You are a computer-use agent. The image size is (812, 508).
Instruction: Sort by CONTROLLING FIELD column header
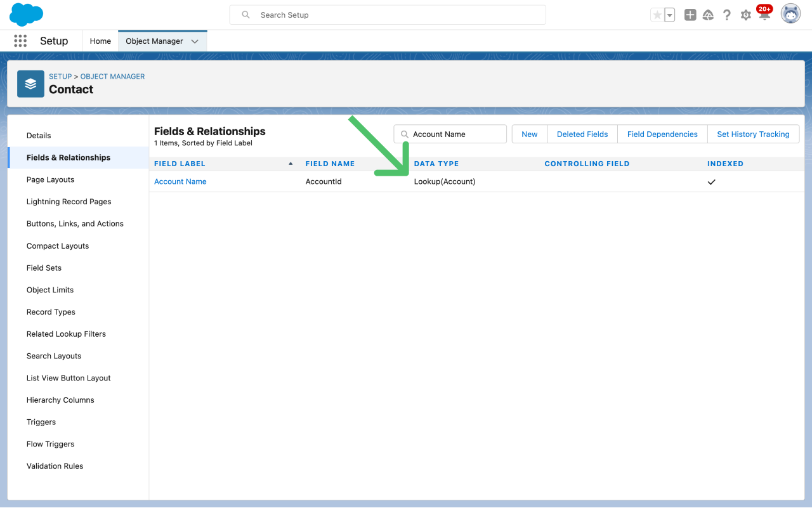(x=587, y=164)
